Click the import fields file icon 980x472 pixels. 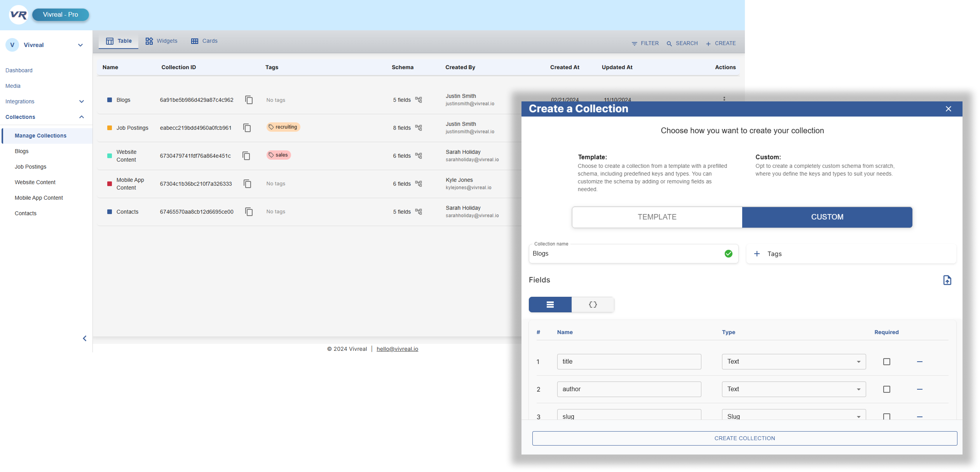[947, 280]
